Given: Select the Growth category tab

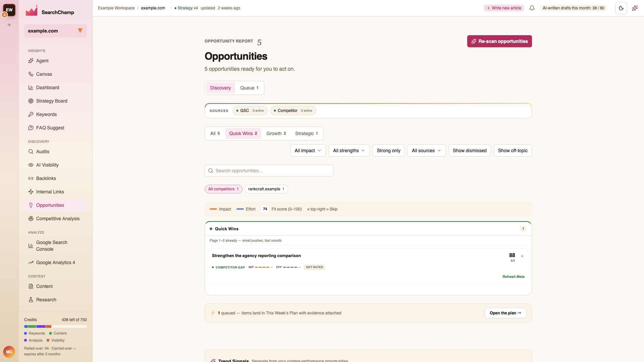Looking at the screenshot, I should tap(276, 133).
